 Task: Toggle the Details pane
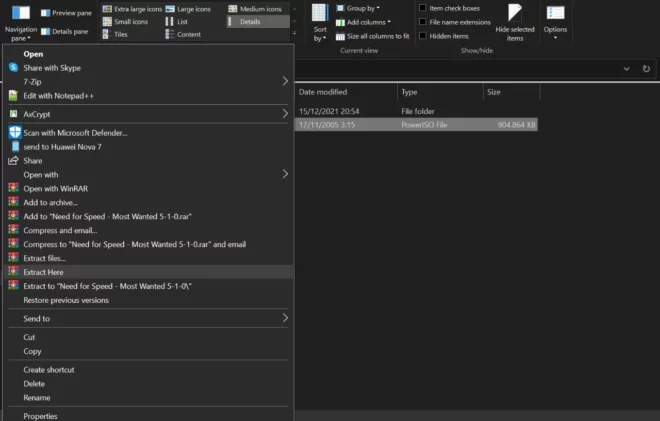click(x=65, y=31)
